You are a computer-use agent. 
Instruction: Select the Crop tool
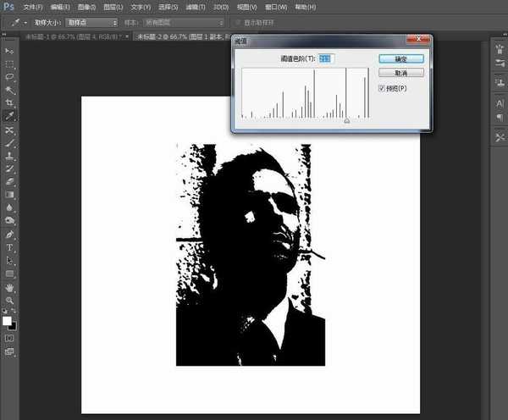coord(10,102)
